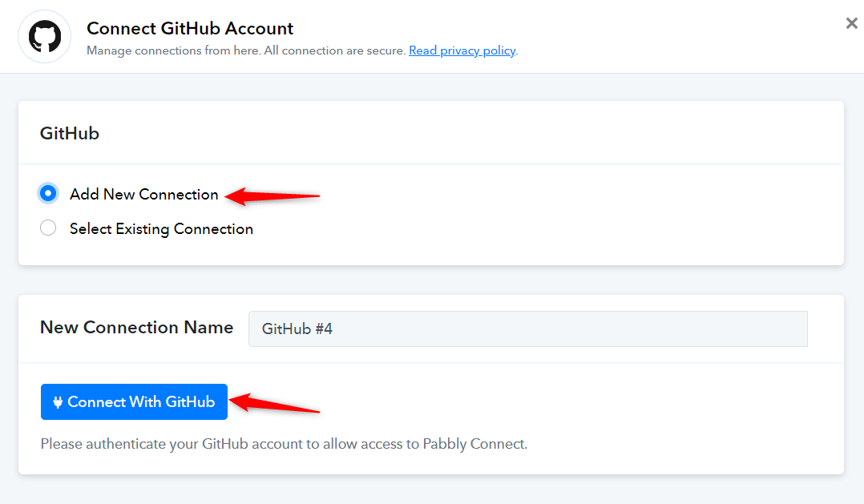Click the 'Connect GitHub Account' title
The image size is (864, 504).
pos(190,28)
